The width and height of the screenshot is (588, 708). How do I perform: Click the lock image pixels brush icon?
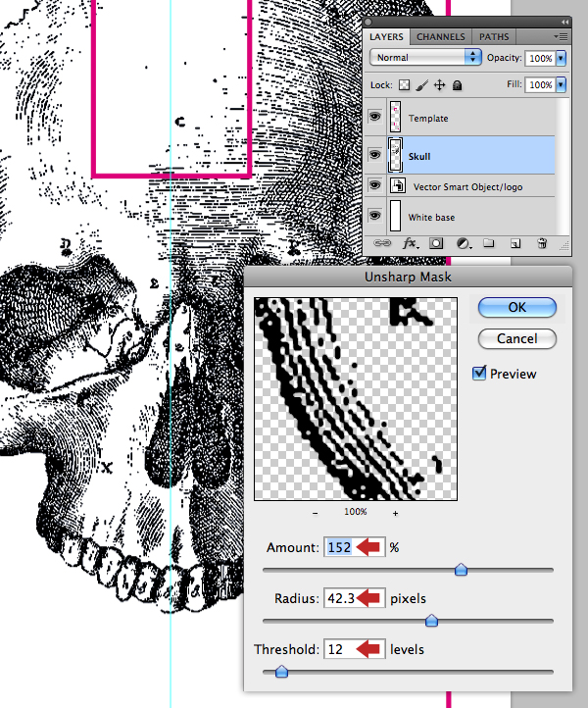422,85
